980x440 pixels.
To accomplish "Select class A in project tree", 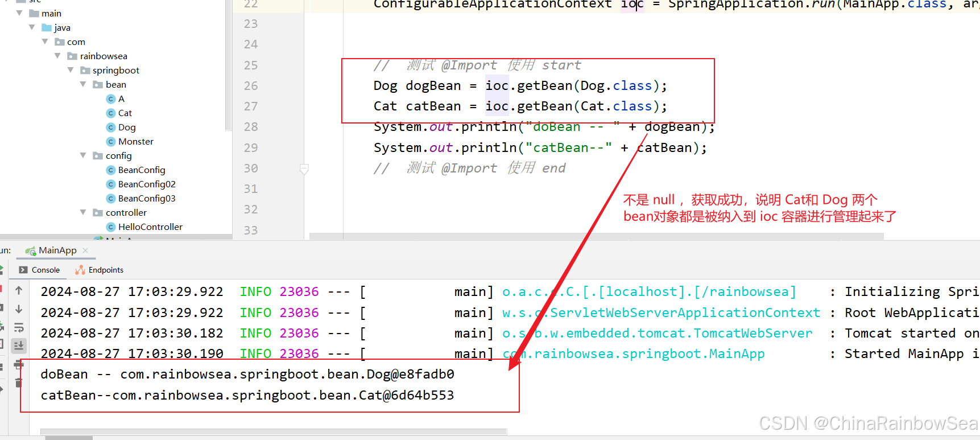I will [x=121, y=98].
